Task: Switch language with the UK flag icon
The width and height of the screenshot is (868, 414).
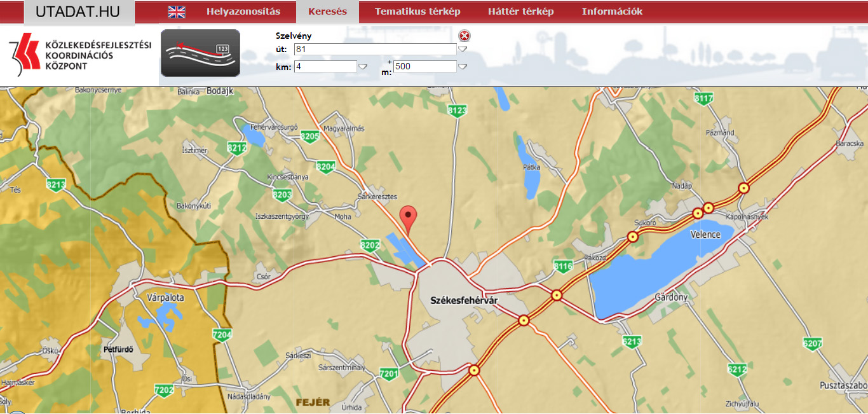Action: point(177,11)
